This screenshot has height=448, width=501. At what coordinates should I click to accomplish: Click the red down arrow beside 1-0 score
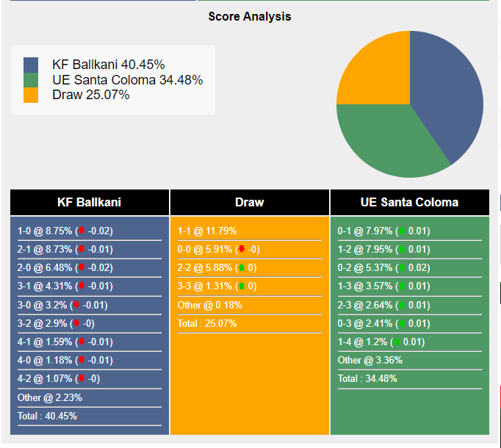82,231
